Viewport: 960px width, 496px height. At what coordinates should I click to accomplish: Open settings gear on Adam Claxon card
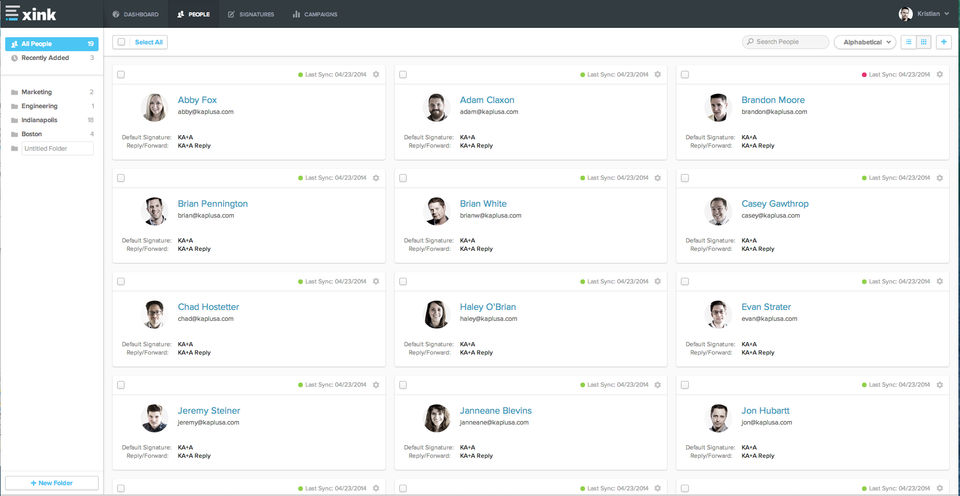(x=658, y=75)
